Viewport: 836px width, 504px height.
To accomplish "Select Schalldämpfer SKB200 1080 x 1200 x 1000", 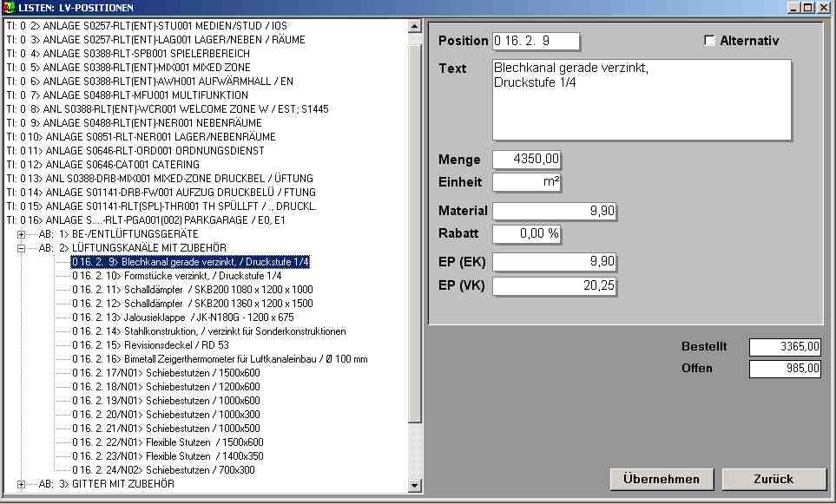I will 192,290.
